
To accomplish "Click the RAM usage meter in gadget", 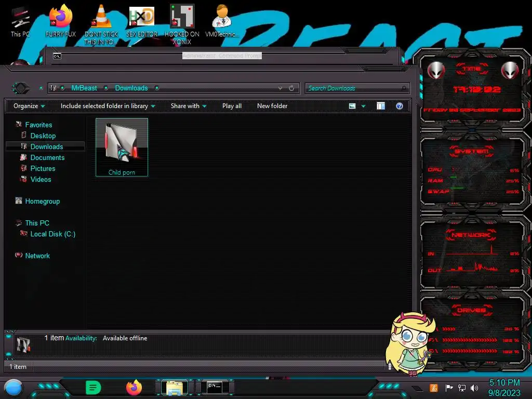I will pyautogui.click(x=473, y=181).
